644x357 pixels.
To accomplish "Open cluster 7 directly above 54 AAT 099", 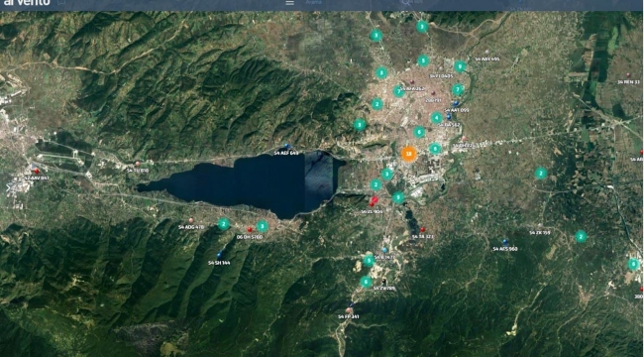I will coord(458,89).
